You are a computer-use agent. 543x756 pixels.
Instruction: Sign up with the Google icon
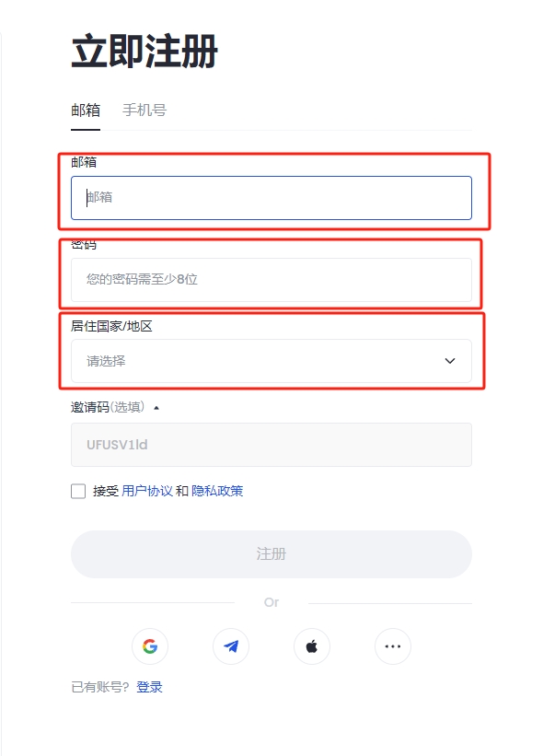point(150,646)
